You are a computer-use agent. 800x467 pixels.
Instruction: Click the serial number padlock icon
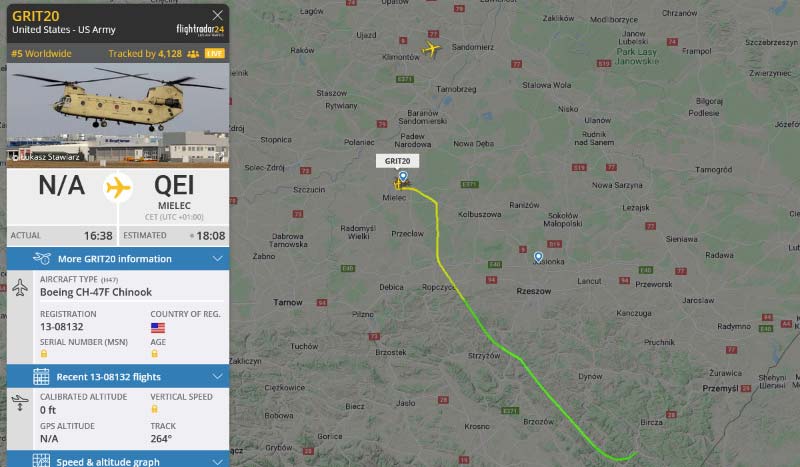[x=44, y=353]
